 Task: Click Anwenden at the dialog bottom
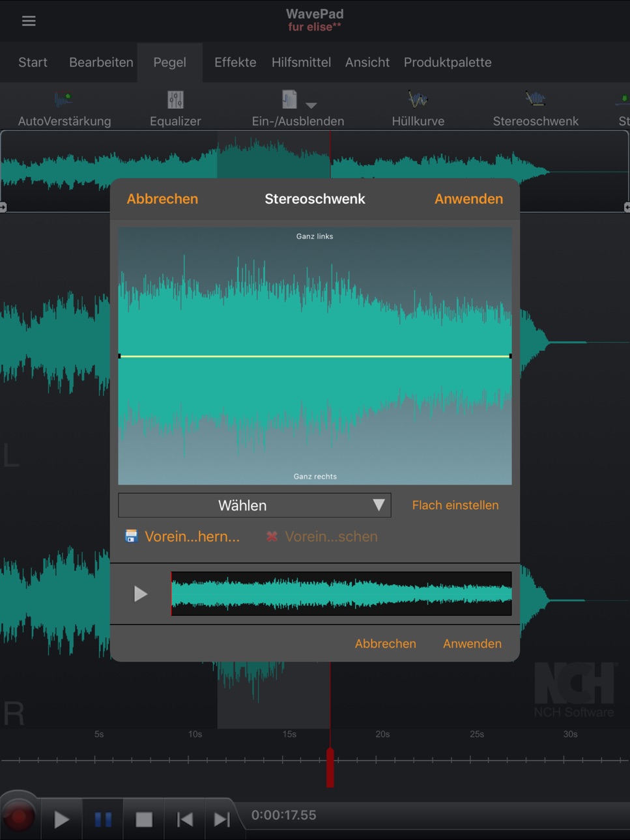(472, 644)
